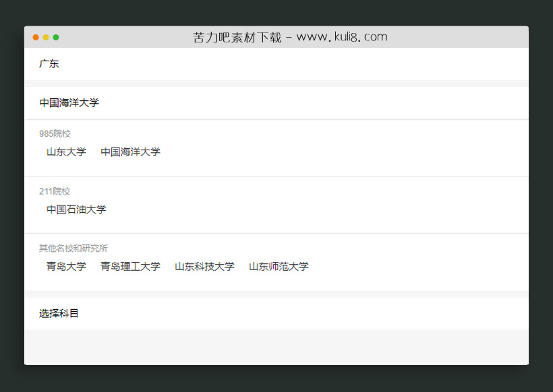Click the 211院校 category label

55,191
